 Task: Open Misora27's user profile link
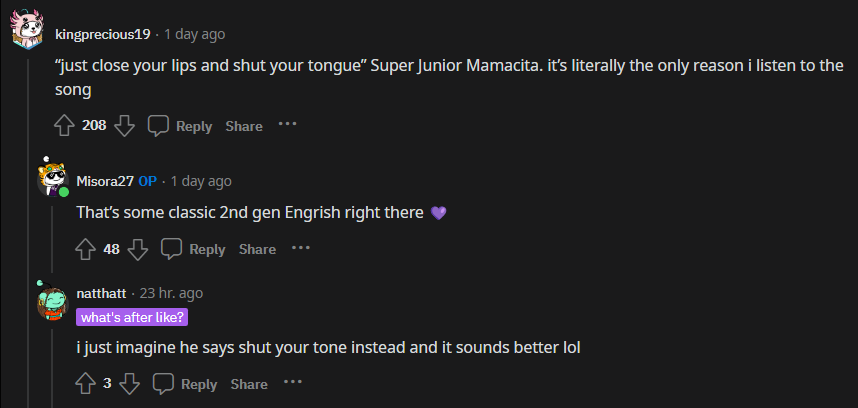pyautogui.click(x=105, y=181)
